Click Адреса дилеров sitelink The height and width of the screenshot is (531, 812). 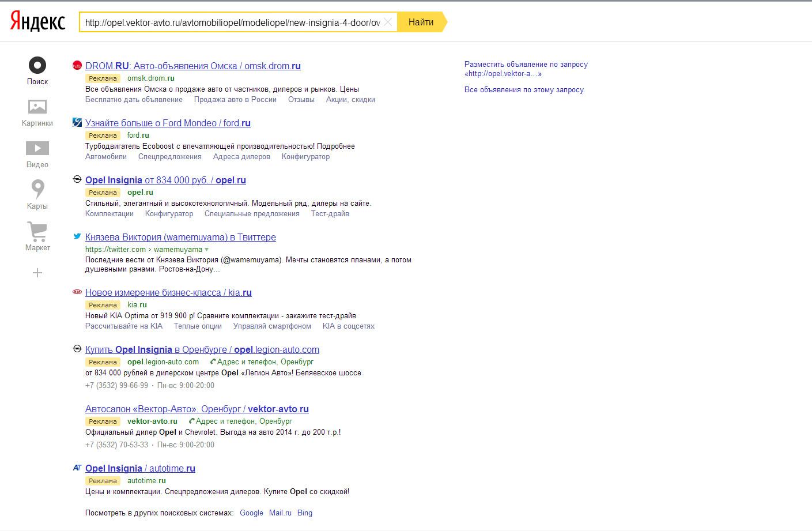[x=241, y=156]
